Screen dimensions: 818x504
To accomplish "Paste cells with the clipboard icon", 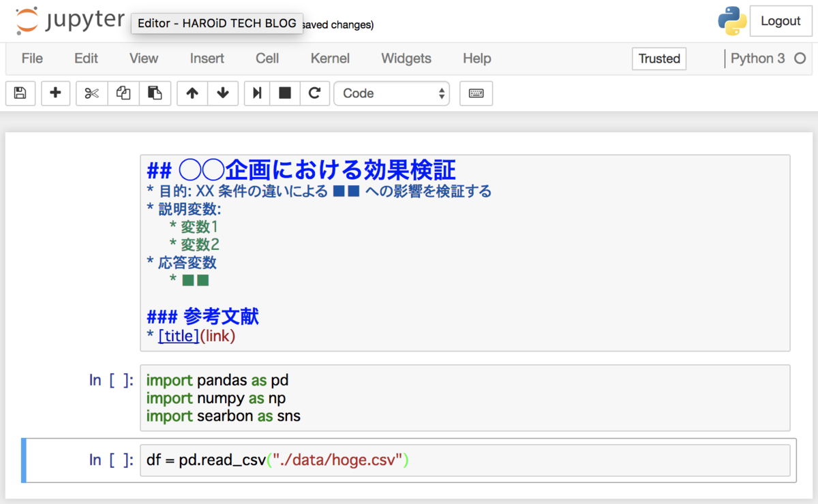I will click(155, 93).
